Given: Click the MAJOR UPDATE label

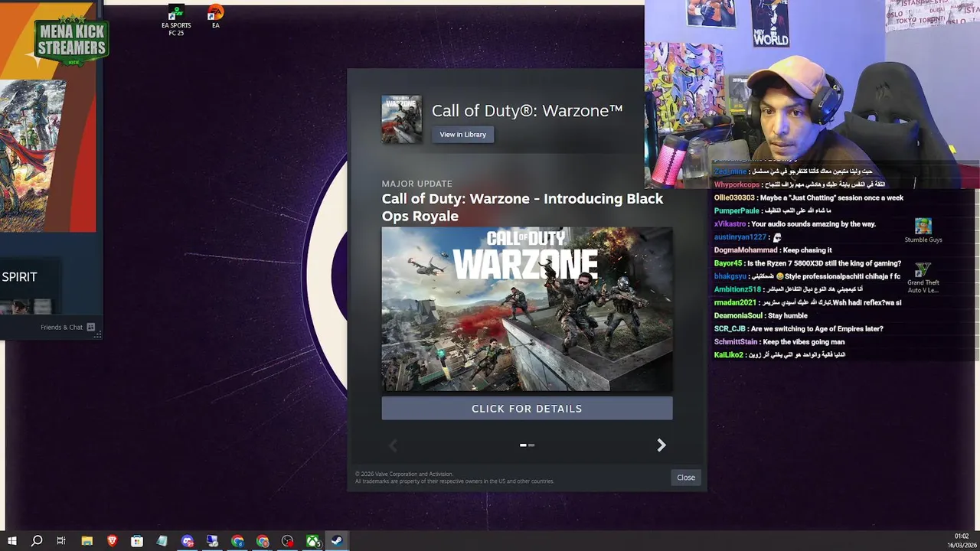Looking at the screenshot, I should (x=417, y=184).
